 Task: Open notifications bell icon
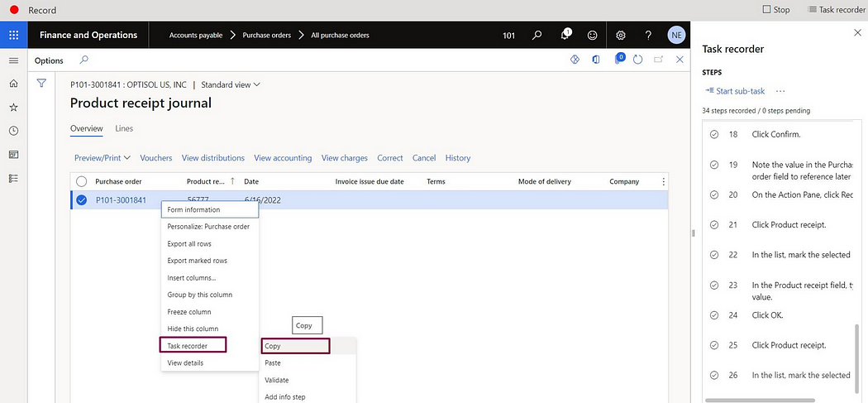tap(565, 35)
